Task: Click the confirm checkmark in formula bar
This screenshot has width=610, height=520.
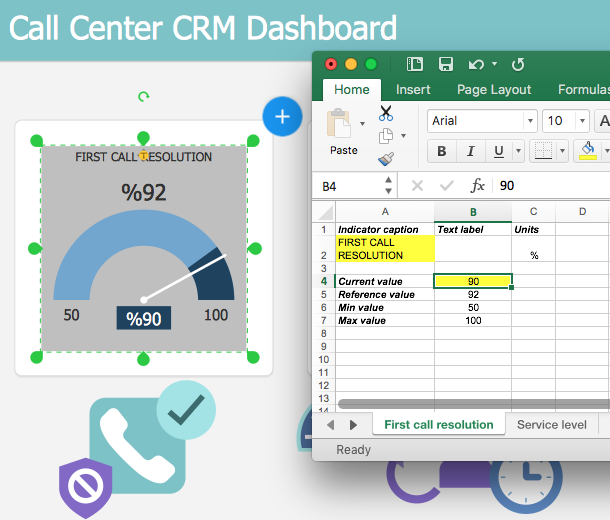Action: click(x=447, y=186)
